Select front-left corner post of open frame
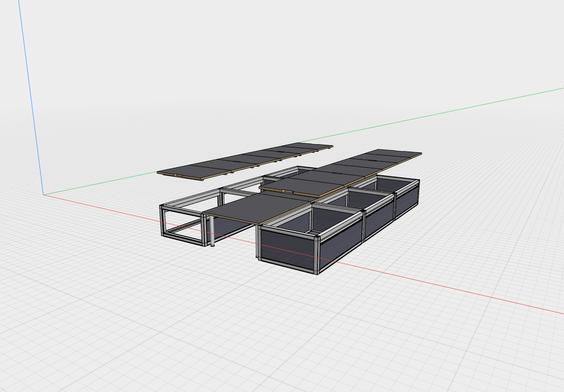Viewport: 564px width, 392px height. point(163,221)
